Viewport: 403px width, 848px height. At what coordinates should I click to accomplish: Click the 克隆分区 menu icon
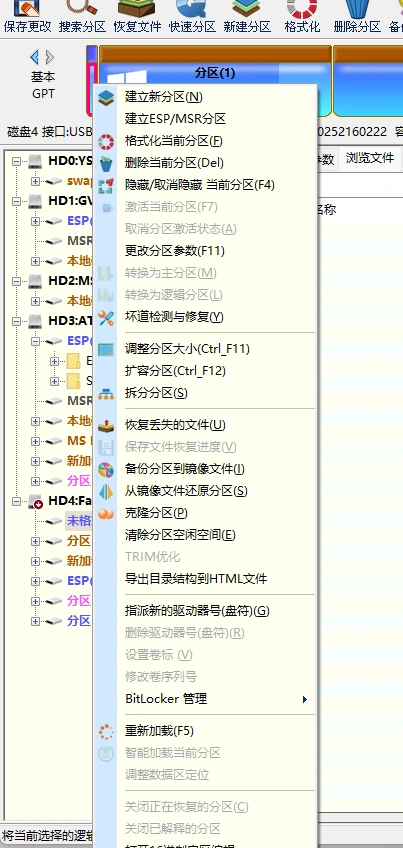(x=106, y=514)
